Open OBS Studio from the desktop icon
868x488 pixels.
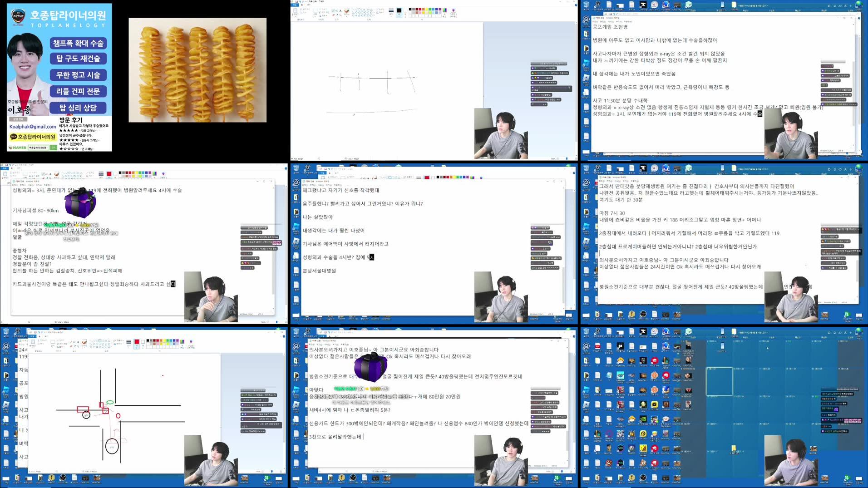click(643, 478)
